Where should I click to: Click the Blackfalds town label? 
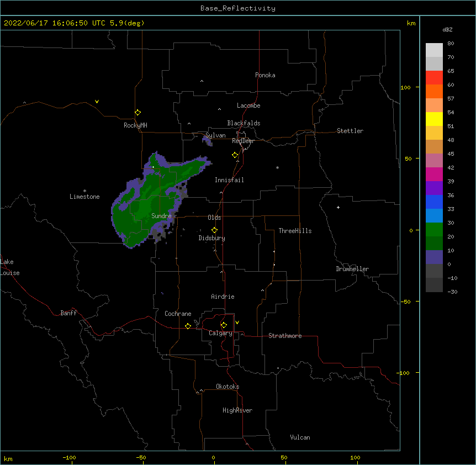244,123
